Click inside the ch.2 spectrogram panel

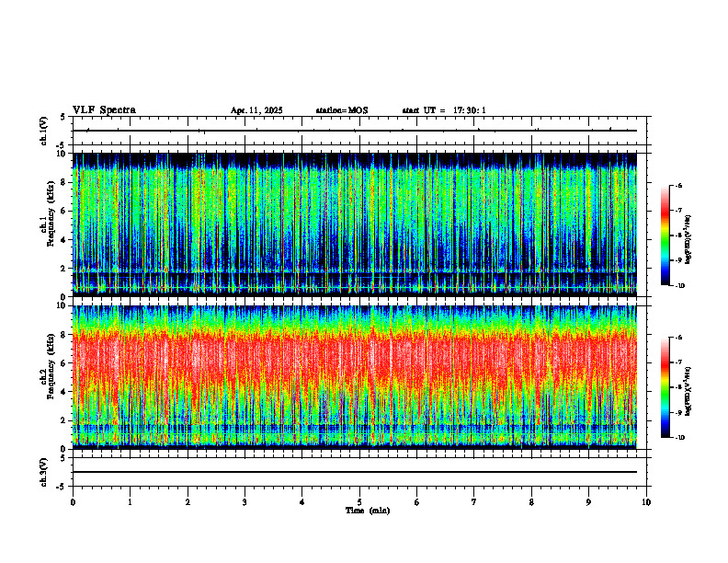pos(354,377)
